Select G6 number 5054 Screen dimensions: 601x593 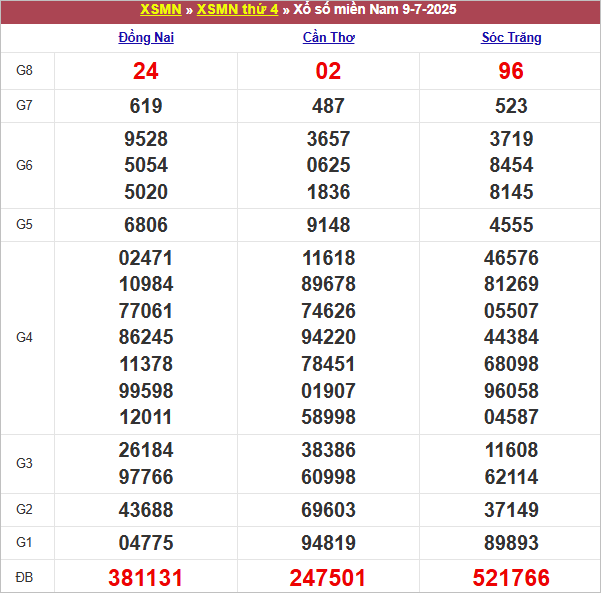point(146,165)
